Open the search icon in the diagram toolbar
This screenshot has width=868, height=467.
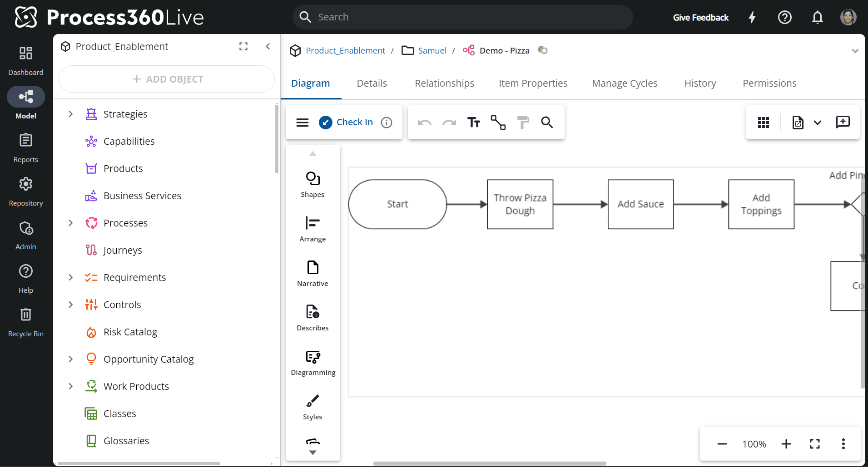click(x=547, y=123)
